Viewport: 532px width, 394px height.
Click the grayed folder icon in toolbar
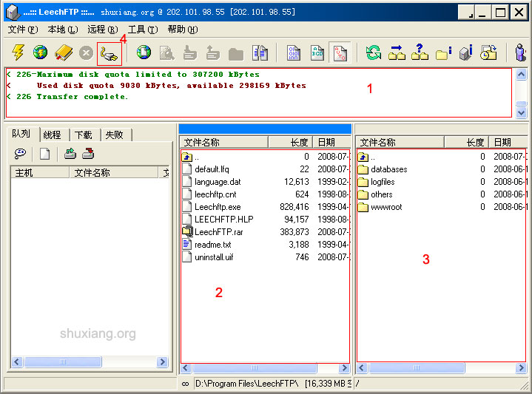pyautogui.click(x=236, y=54)
